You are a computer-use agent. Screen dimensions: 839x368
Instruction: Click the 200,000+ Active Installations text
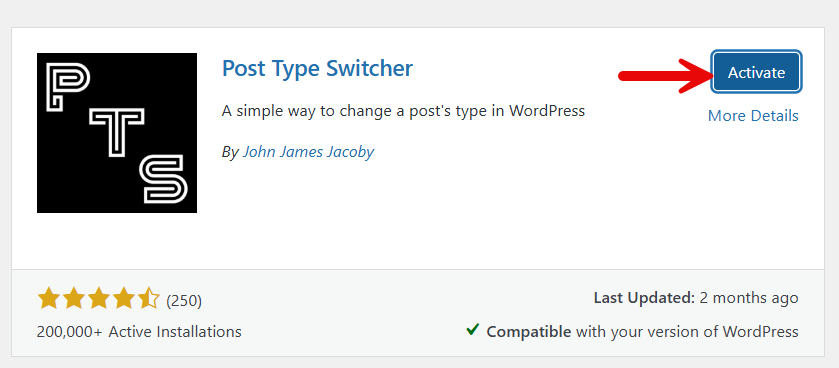point(139,332)
